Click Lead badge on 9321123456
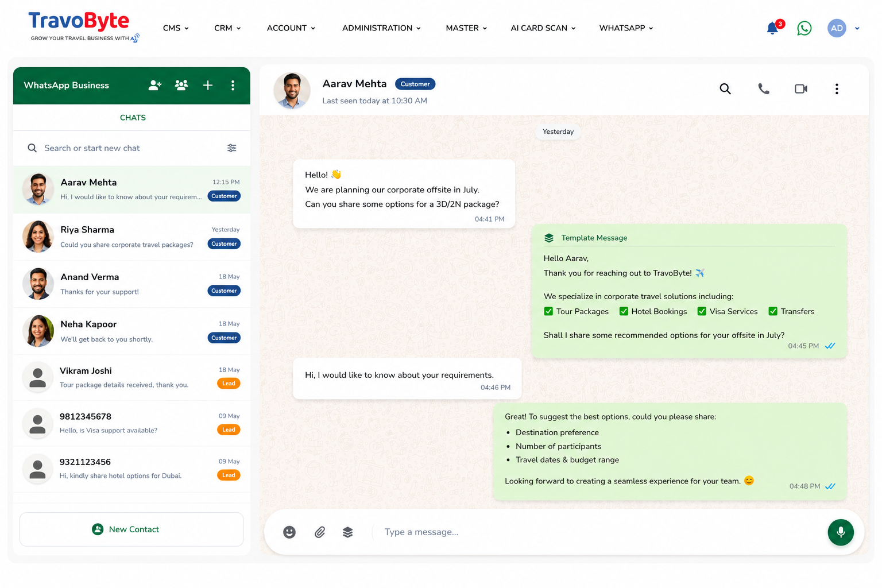The height and width of the screenshot is (588, 882). [229, 475]
